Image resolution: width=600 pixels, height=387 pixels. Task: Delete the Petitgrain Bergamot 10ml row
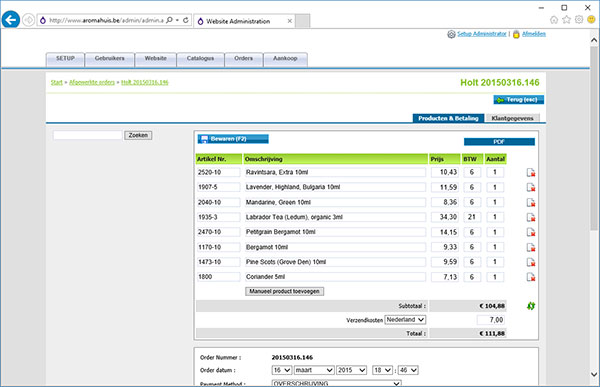tap(531, 232)
